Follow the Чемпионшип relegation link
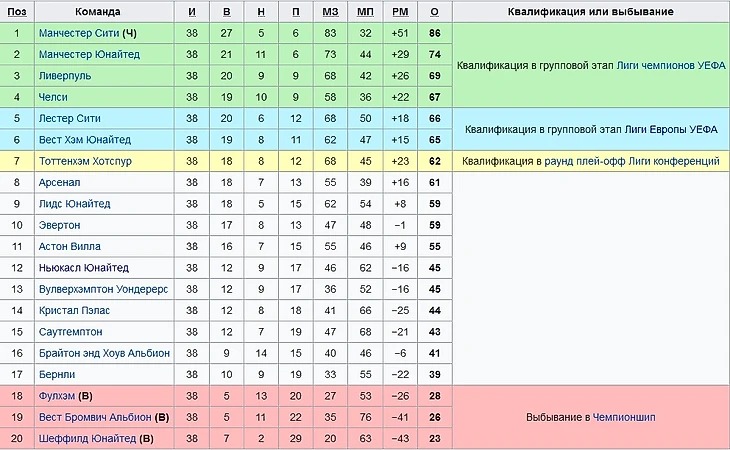This screenshot has height=450, width=730. tap(626, 417)
